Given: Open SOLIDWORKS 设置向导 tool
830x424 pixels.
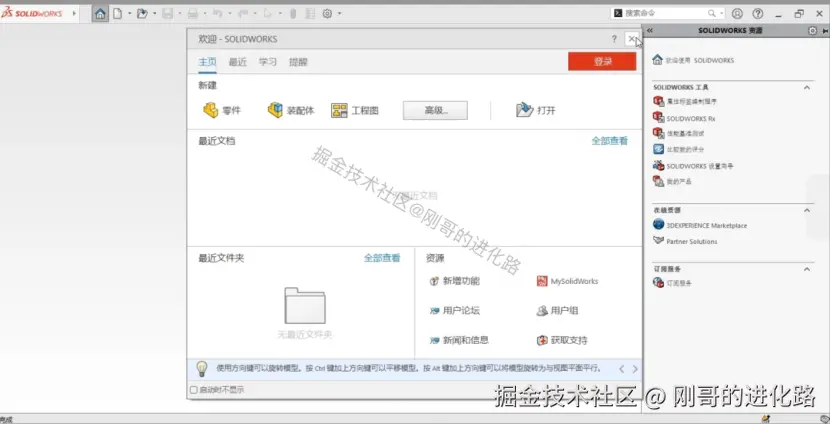Looking at the screenshot, I should tap(693, 166).
